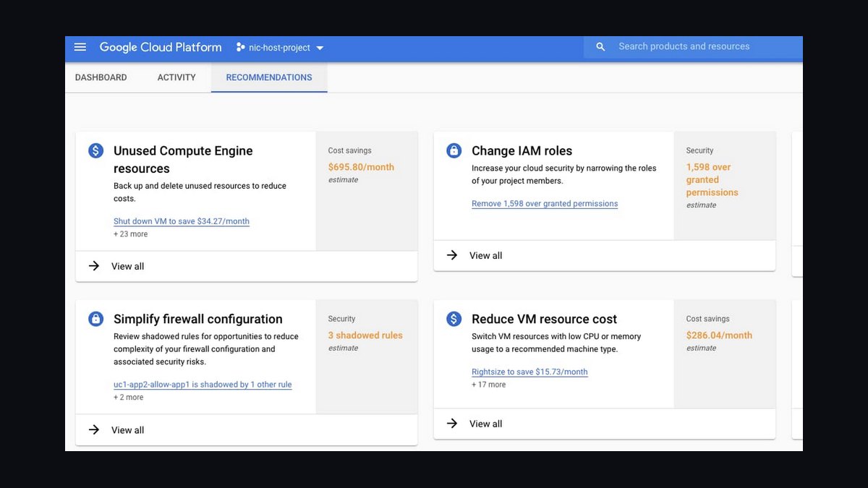This screenshot has height=488, width=868.
Task: Click '+ 2 more' under firewall configuration
Action: pos(128,398)
